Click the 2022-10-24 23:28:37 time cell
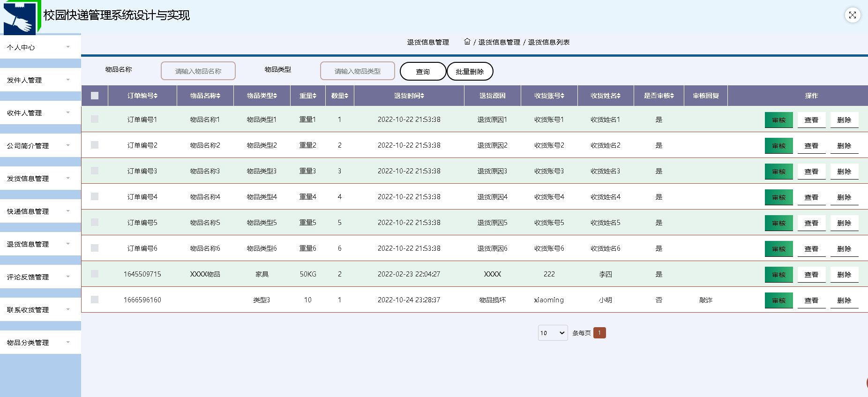The image size is (868, 397). pyautogui.click(x=409, y=300)
